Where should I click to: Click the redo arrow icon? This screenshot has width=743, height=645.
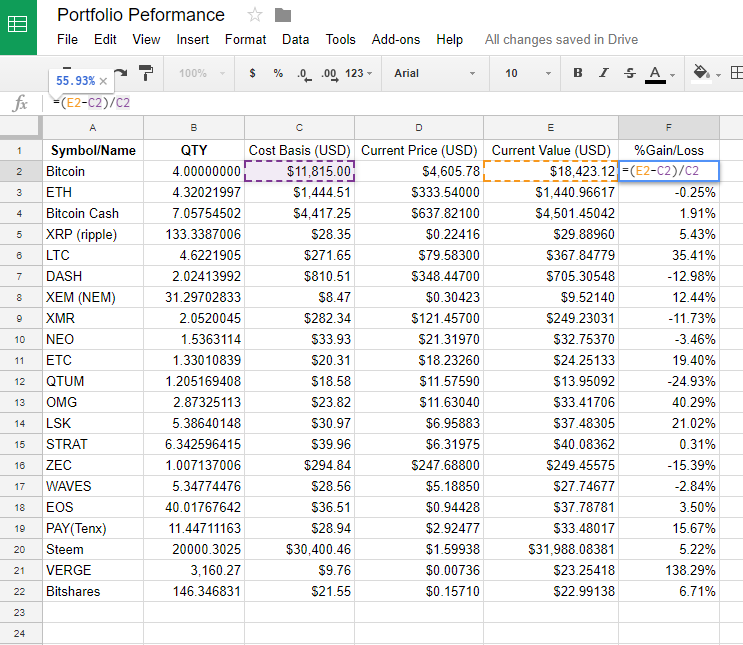click(121, 73)
